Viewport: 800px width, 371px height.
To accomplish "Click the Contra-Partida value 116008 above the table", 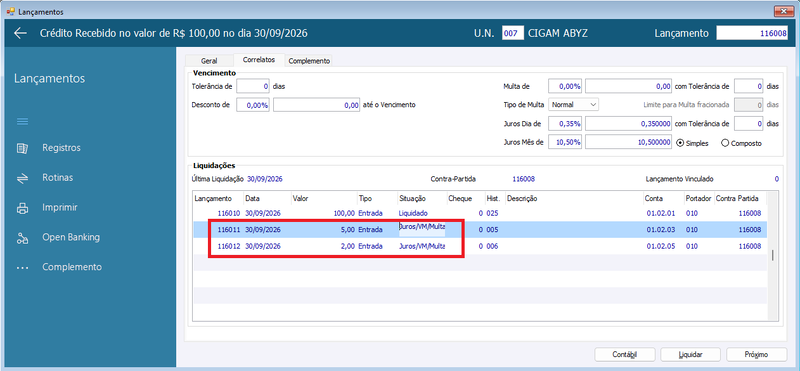I will point(523,179).
